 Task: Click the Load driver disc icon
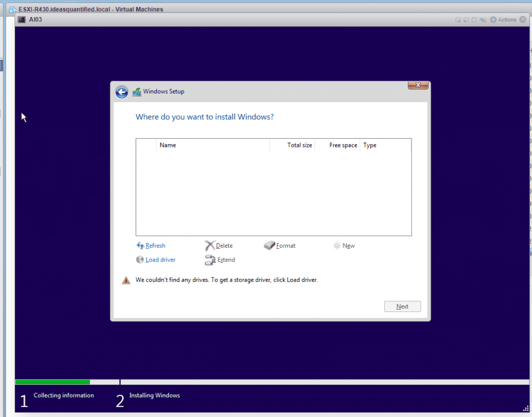click(x=140, y=259)
